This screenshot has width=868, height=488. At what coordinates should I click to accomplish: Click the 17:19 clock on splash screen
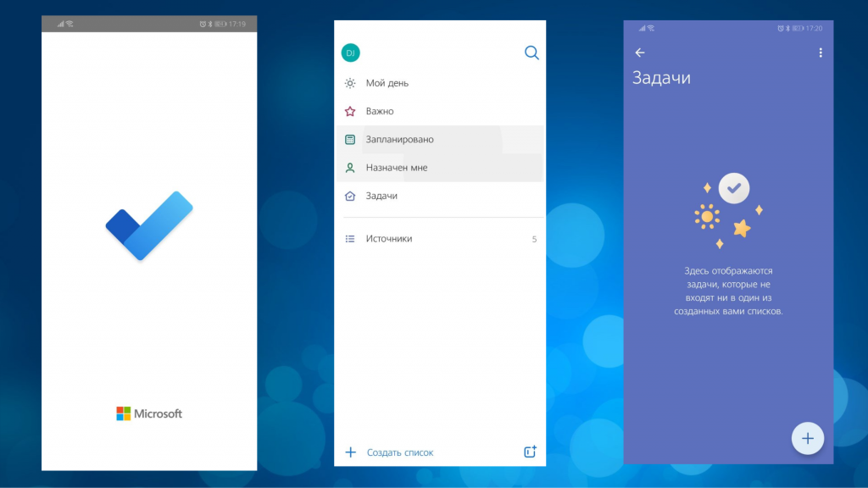point(237,24)
